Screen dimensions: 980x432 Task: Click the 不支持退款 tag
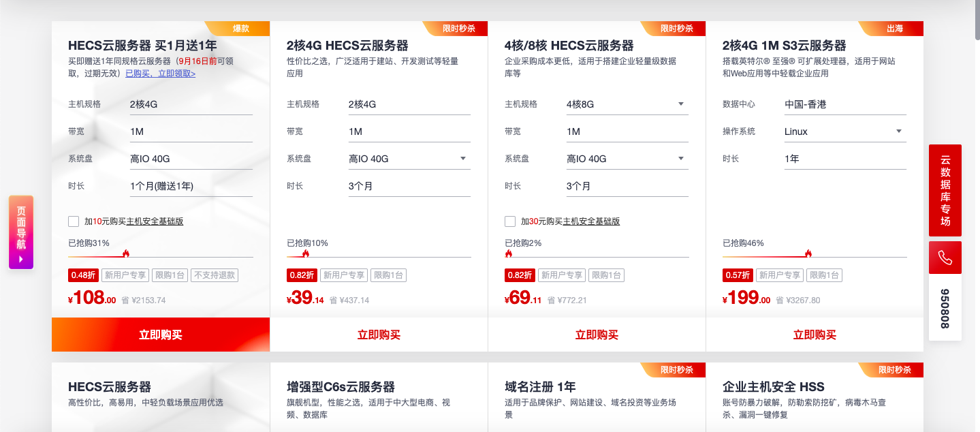point(215,275)
